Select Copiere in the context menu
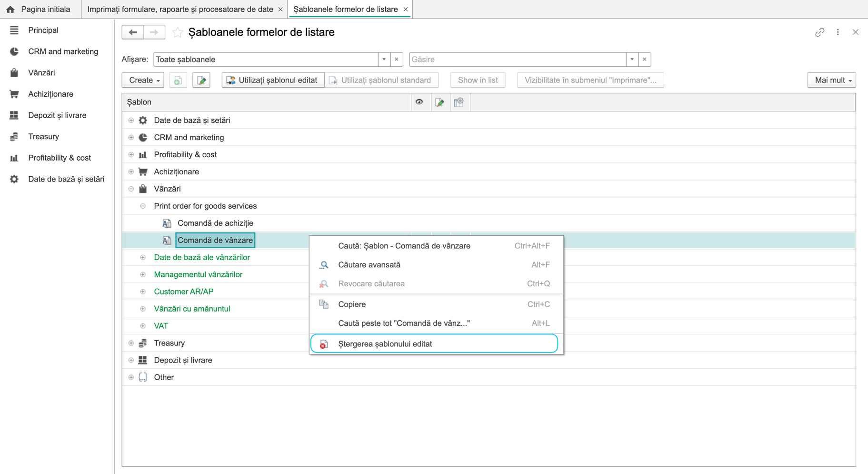Image resolution: width=868 pixels, height=474 pixels. [x=436, y=304]
